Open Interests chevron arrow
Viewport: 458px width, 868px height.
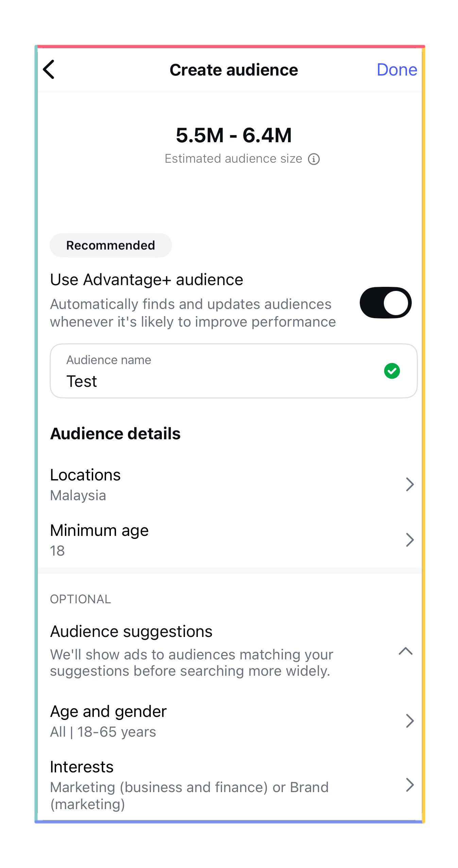[x=410, y=785]
